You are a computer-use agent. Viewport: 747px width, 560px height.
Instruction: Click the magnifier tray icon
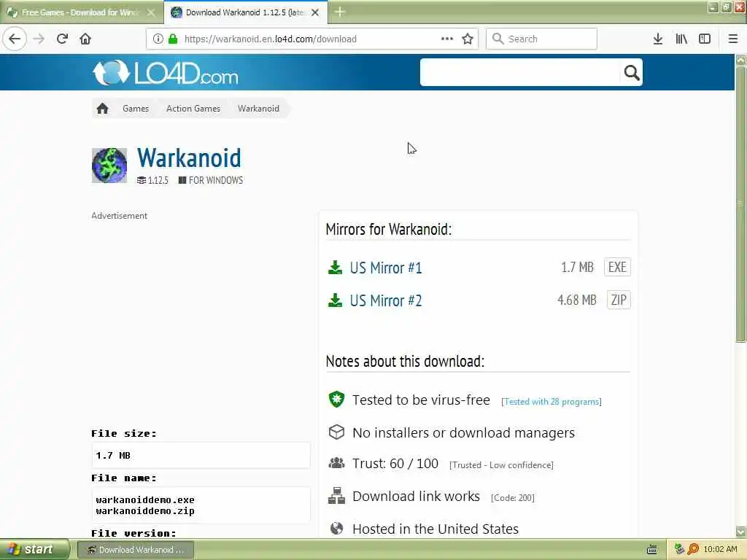click(x=693, y=550)
